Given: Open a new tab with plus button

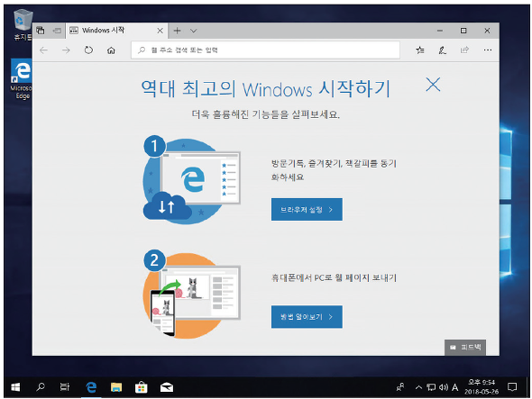Looking at the screenshot, I should coord(177,31).
